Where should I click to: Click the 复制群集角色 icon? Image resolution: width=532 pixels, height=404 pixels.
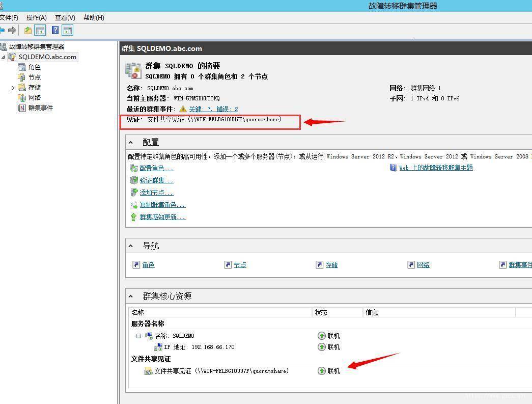coord(134,205)
